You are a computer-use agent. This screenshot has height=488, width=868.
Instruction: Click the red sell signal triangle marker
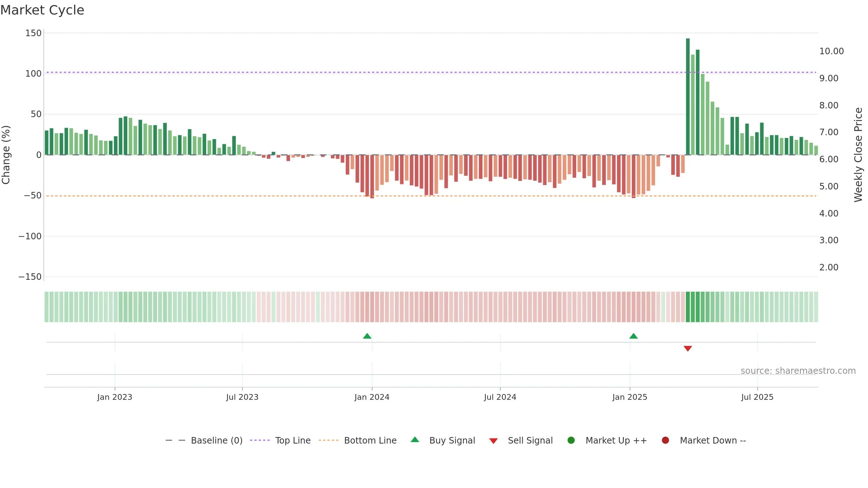[x=688, y=348]
